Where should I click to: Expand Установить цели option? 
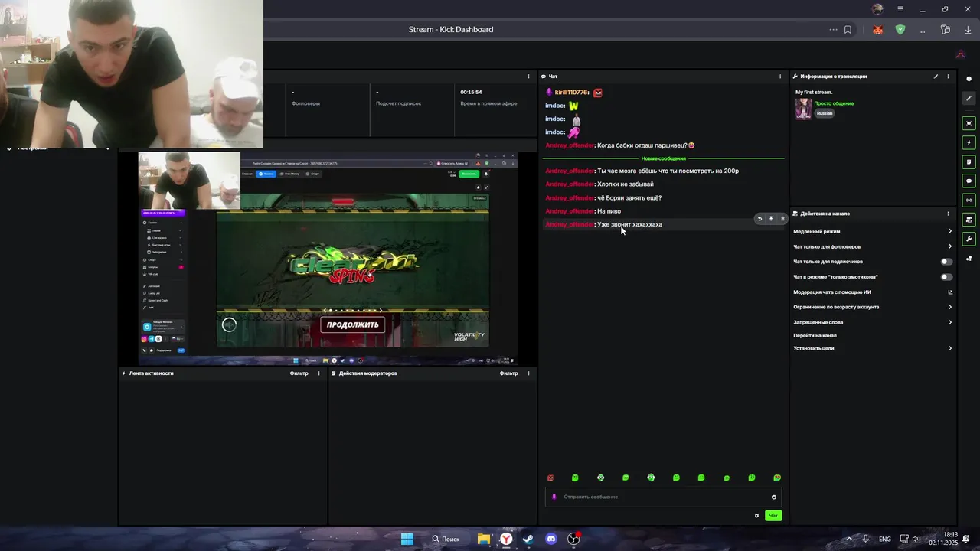(873, 348)
